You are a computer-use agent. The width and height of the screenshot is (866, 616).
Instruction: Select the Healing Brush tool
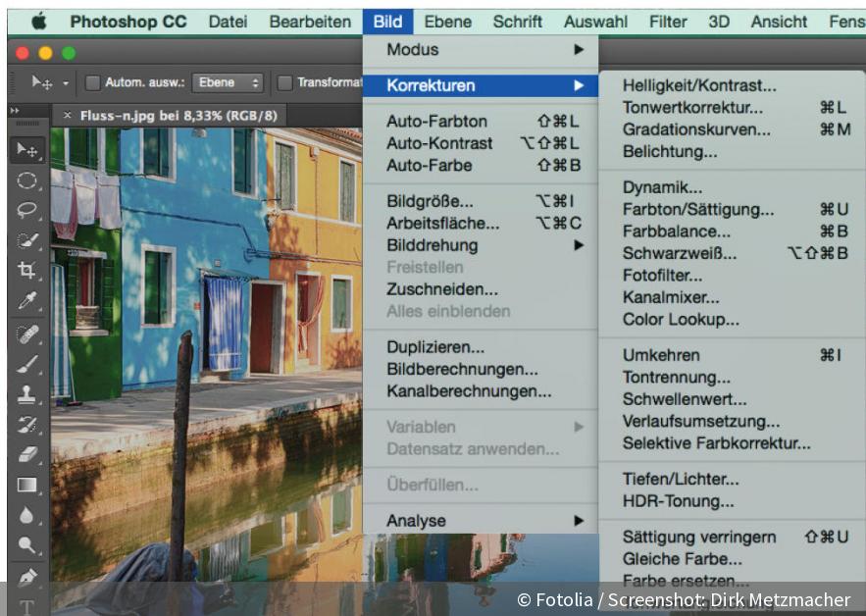pos(26,334)
